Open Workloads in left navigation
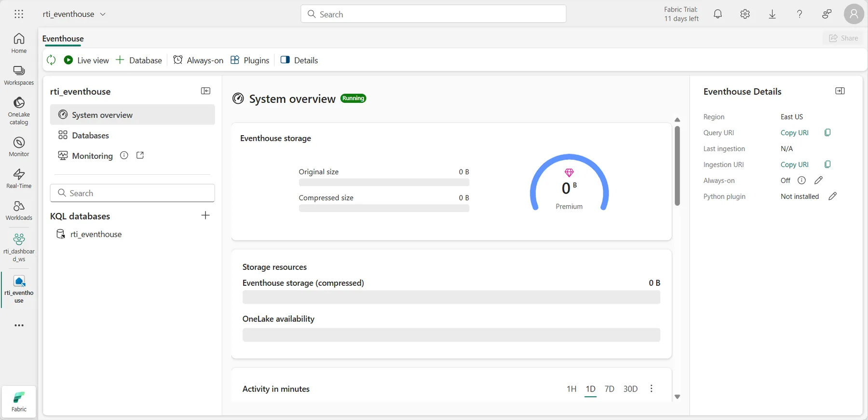The width and height of the screenshot is (868, 420). tap(19, 210)
